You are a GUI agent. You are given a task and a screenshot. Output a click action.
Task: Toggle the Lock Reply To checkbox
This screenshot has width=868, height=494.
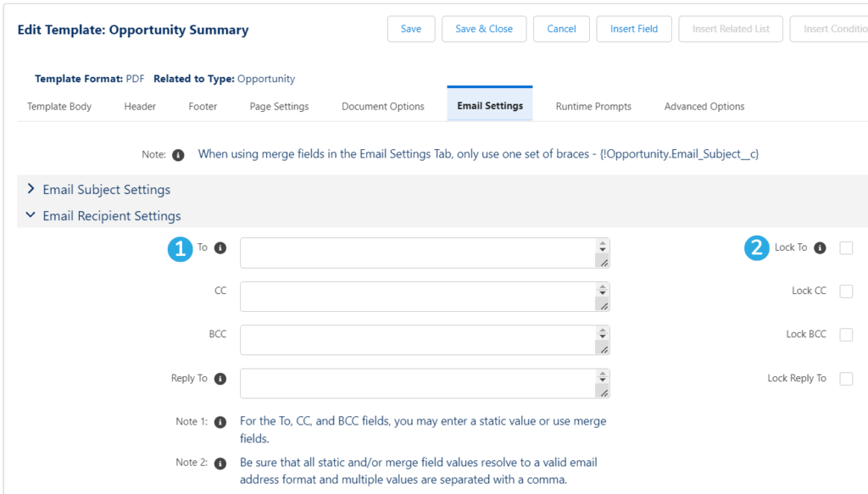[845, 378]
